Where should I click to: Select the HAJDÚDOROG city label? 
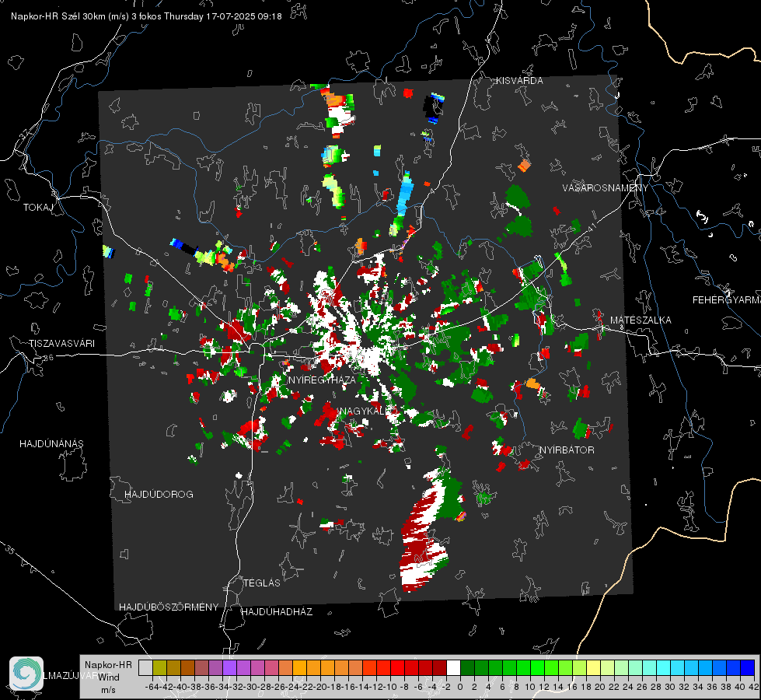(x=159, y=495)
